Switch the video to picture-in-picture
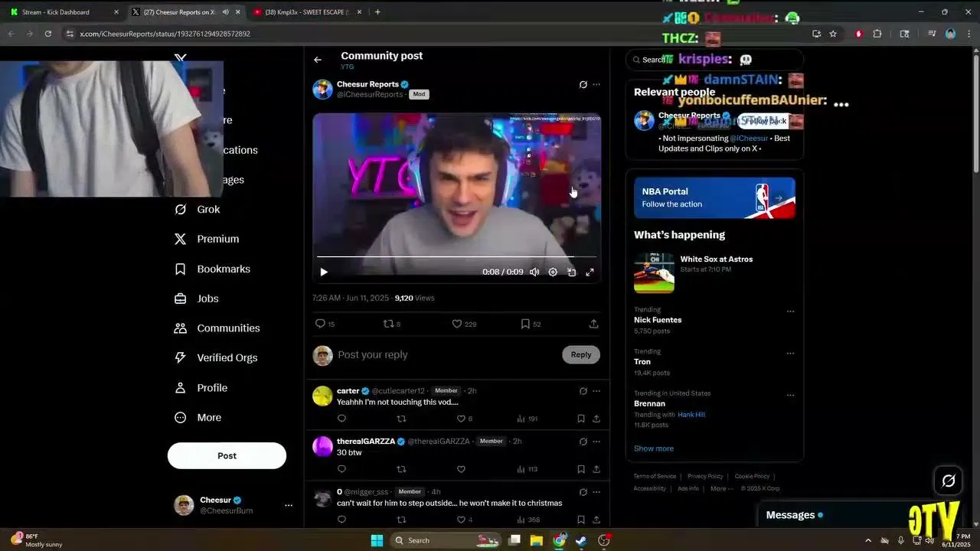Screen dimensions: 980x551 coord(571,272)
